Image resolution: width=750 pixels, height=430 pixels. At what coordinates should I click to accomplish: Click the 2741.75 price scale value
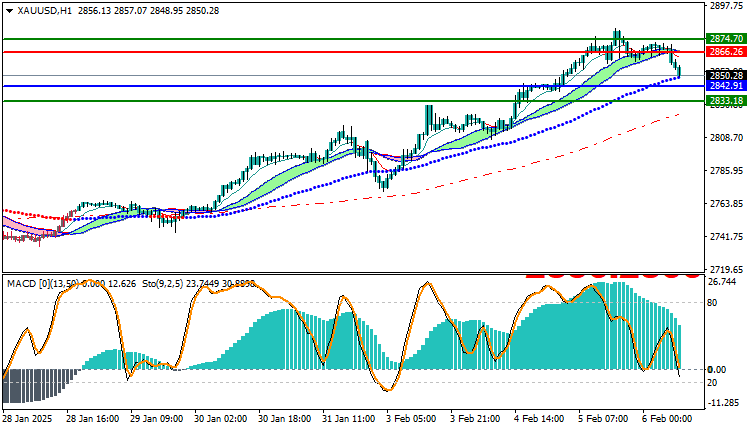727,237
